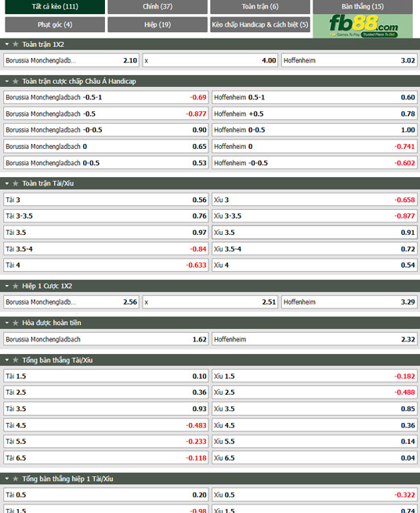
Task: Select Borussia Monchengladbach -0.5 at -0.877
Action: coord(106,114)
